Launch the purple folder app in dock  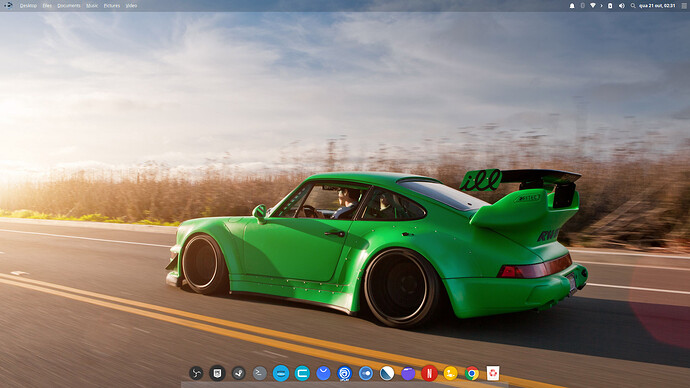408,373
